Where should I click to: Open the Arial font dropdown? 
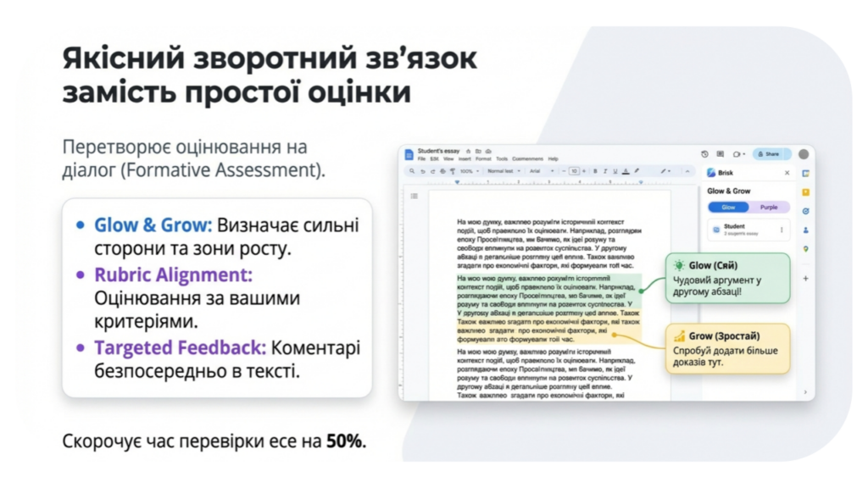point(542,171)
